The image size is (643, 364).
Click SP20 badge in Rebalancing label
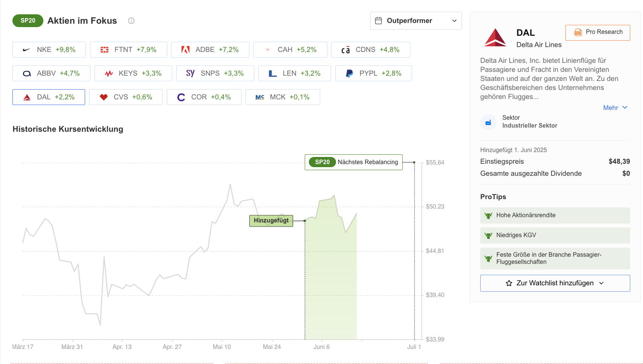322,162
